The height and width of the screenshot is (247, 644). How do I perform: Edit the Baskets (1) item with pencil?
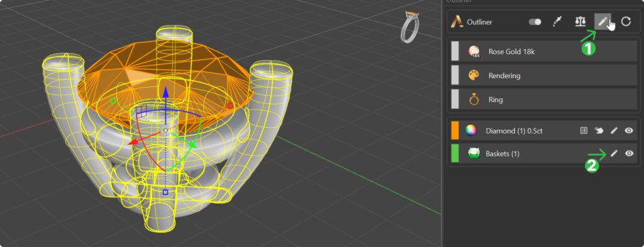(614, 154)
